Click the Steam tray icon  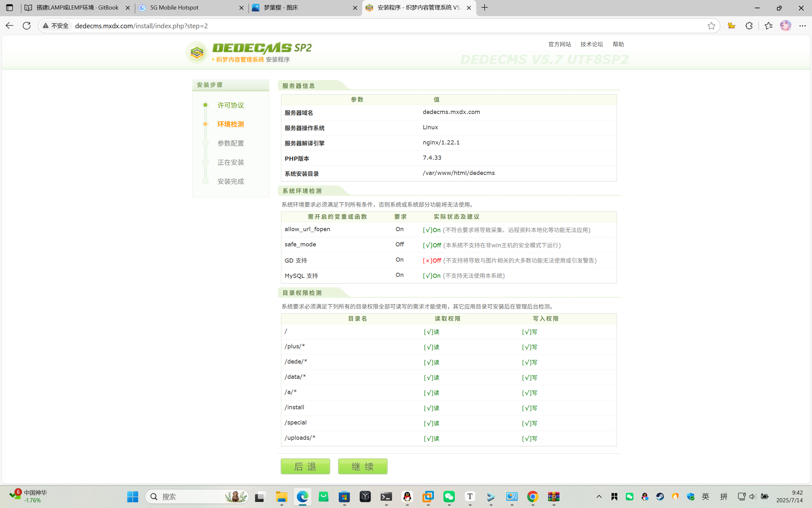[x=660, y=497]
